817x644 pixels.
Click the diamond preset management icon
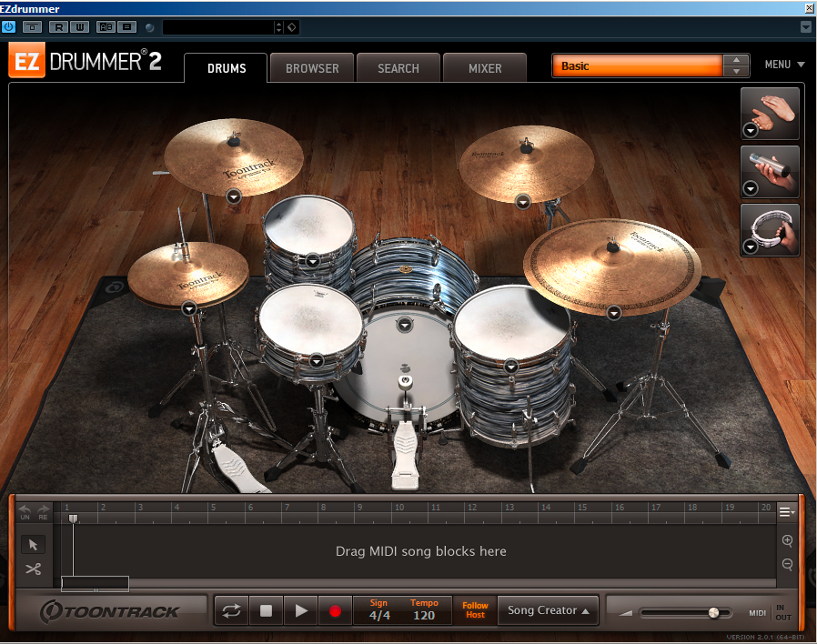pos(292,27)
